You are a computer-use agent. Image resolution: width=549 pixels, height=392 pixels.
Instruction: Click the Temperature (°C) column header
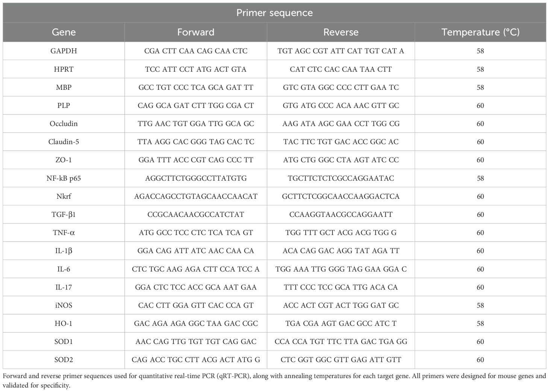[x=480, y=32]
